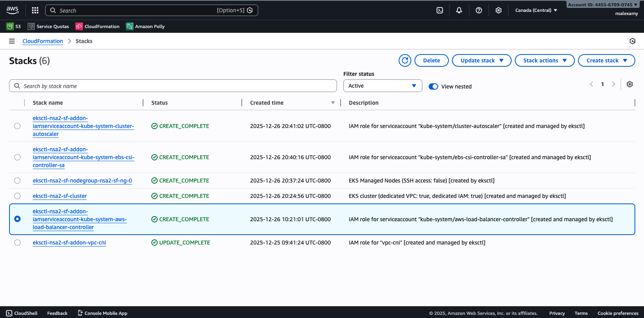Focus the top AWS Search box

point(152,10)
